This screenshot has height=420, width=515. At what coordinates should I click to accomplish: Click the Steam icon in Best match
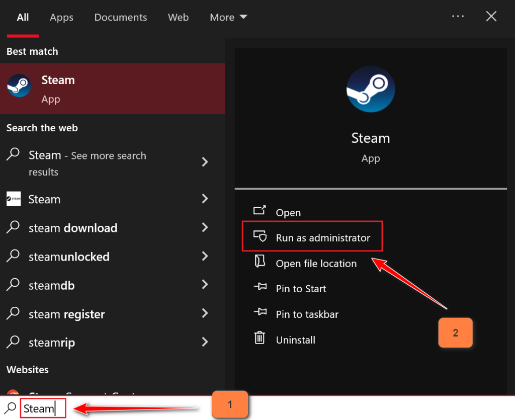point(19,86)
